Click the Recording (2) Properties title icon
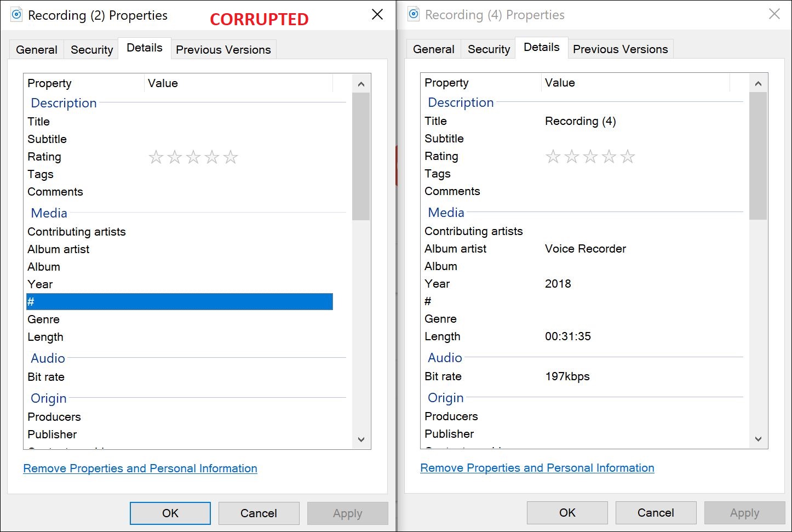The height and width of the screenshot is (532, 792). [x=17, y=15]
